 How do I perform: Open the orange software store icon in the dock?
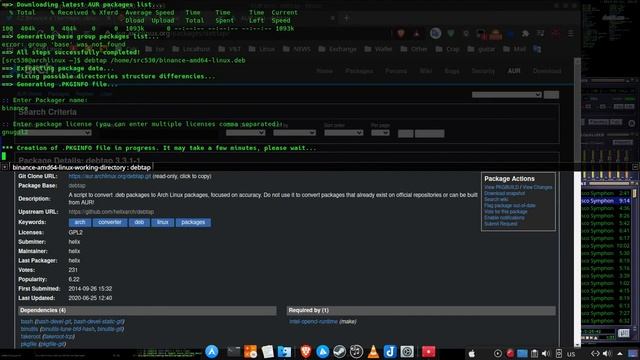click(250, 351)
